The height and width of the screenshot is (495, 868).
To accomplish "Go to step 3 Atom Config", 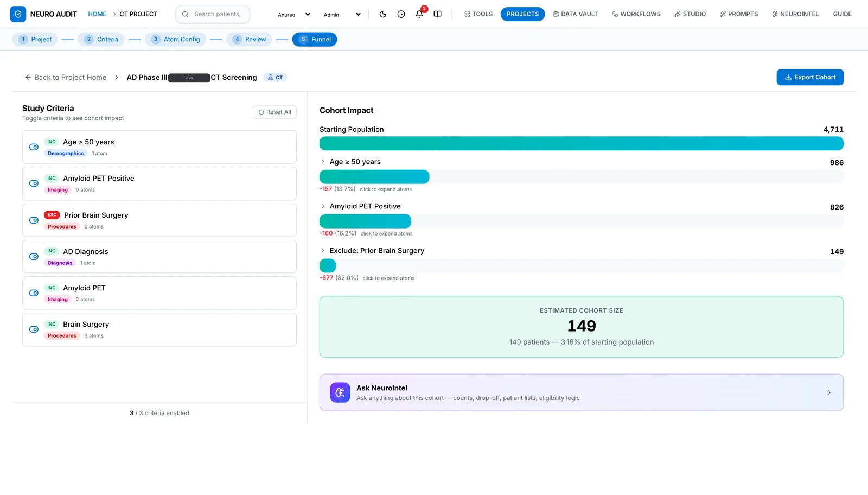I will 175,39.
